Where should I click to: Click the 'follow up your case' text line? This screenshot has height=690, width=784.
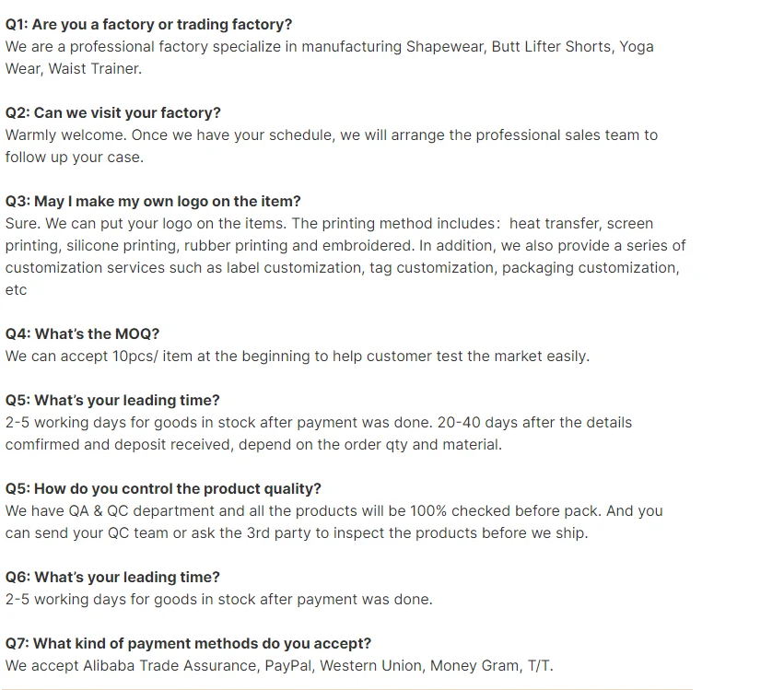point(74,157)
